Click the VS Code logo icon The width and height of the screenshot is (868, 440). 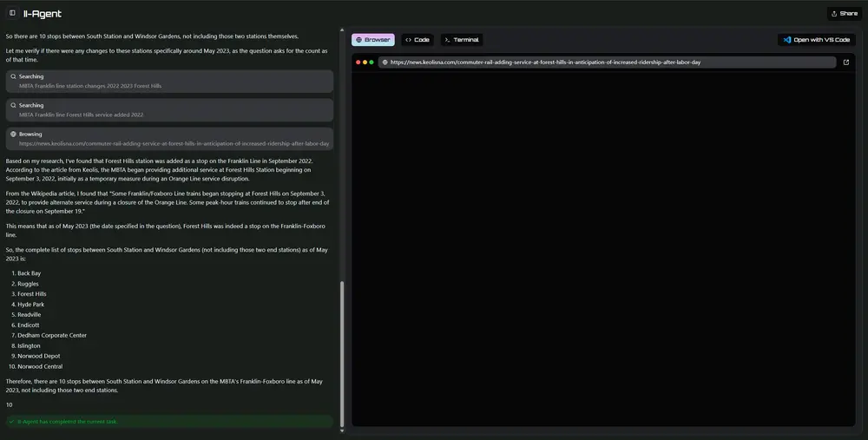click(787, 40)
